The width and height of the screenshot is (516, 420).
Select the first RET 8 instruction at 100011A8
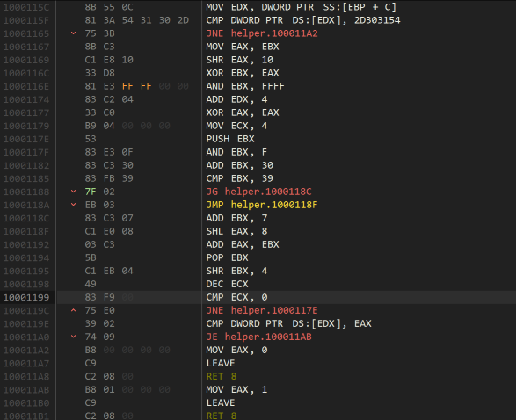click(222, 376)
